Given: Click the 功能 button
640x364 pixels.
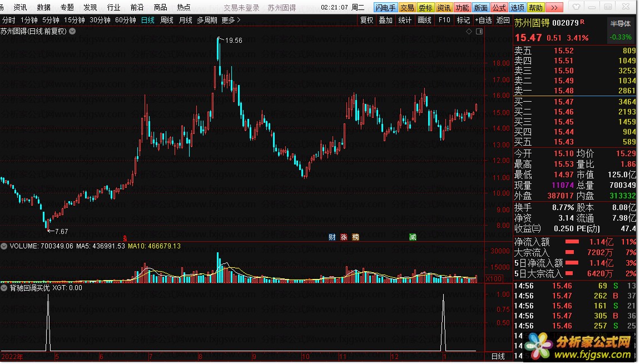Looking at the screenshot, I should 462,7.
